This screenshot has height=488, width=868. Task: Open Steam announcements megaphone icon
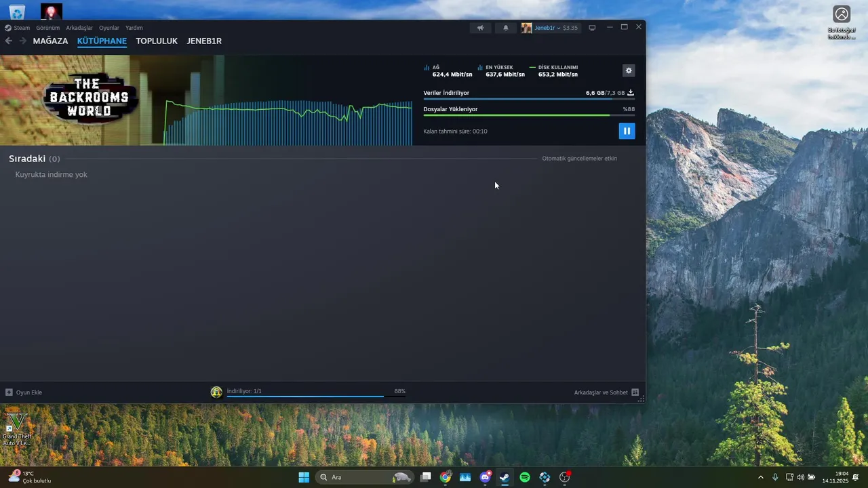point(480,28)
